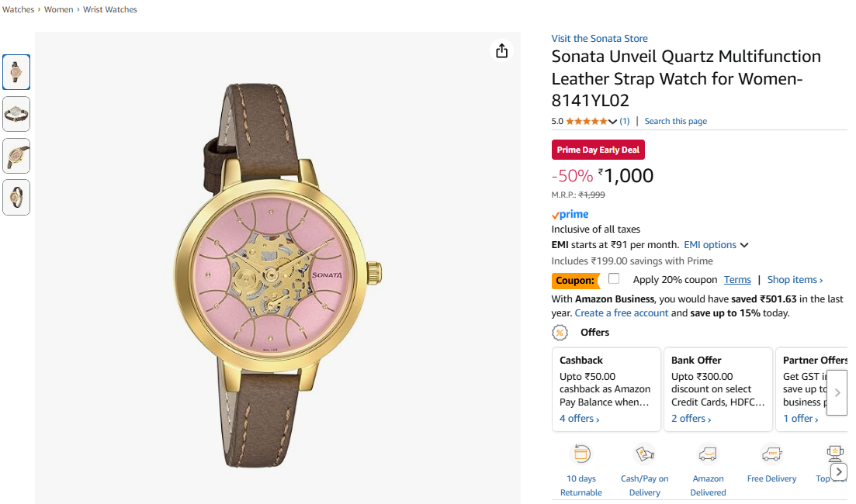This screenshot has height=504, width=856.
Task: Click the Free Delivery truck icon
Action: pos(771,454)
